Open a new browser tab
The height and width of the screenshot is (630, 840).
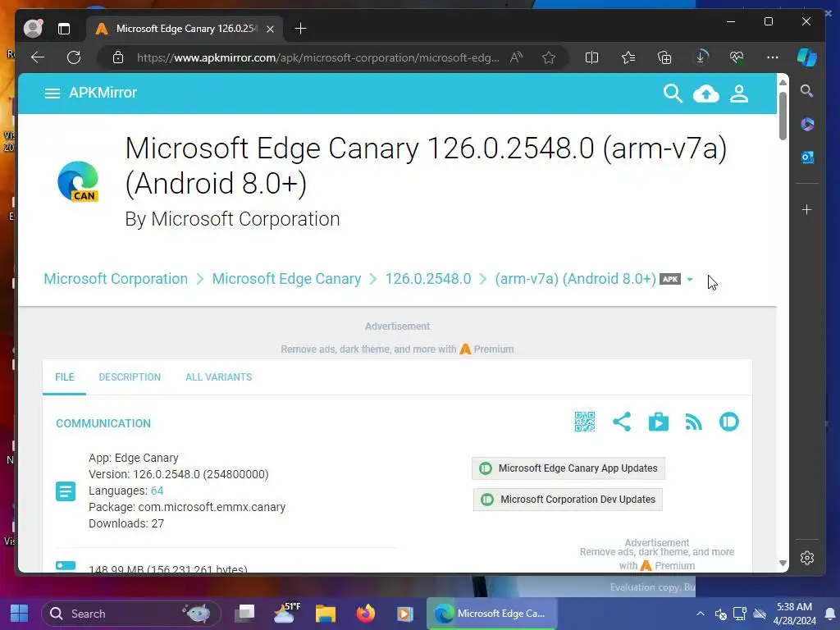(x=300, y=29)
